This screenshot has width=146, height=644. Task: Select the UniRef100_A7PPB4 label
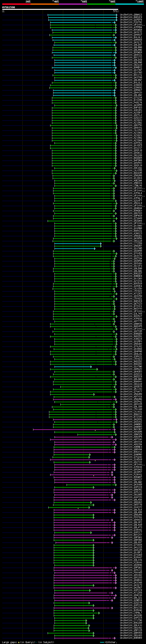click(x=131, y=27)
